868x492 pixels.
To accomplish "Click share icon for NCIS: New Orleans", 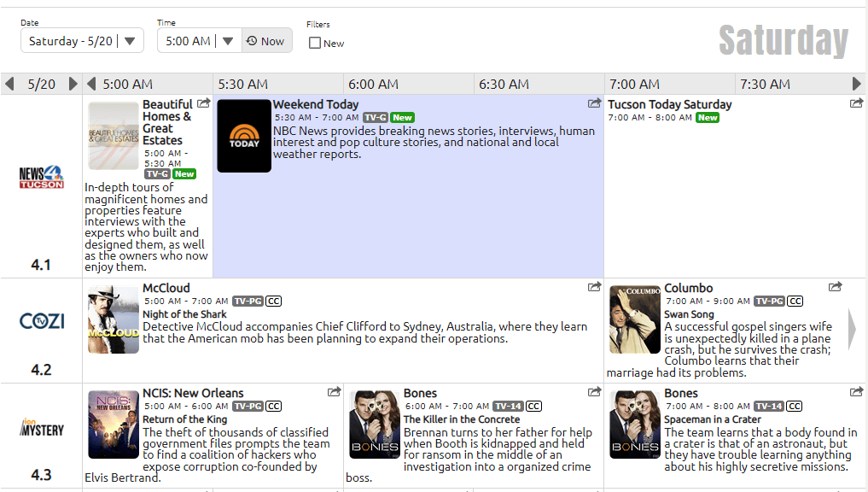I will [x=334, y=392].
